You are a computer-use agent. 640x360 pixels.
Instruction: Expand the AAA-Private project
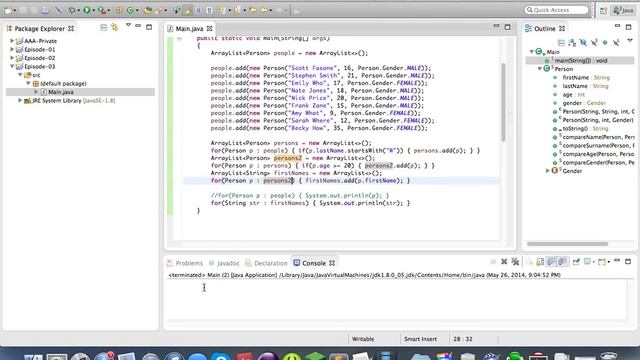(x=12, y=41)
